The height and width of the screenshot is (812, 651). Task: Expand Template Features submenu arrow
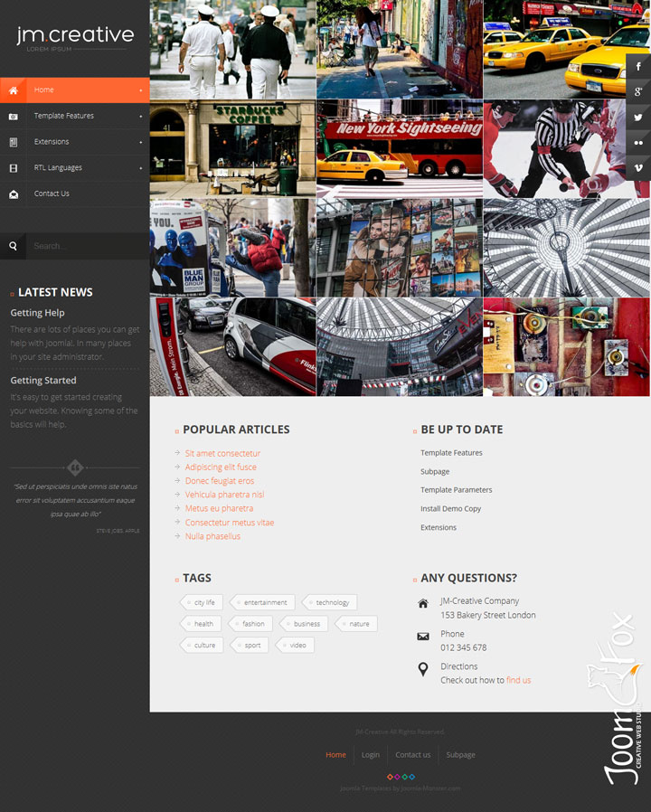pyautogui.click(x=141, y=116)
